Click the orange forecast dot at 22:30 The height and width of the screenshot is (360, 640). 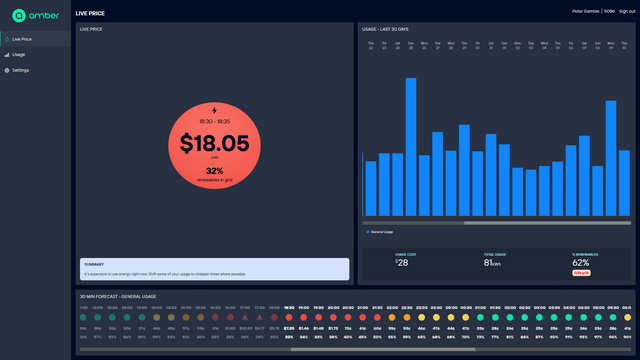tap(407, 318)
